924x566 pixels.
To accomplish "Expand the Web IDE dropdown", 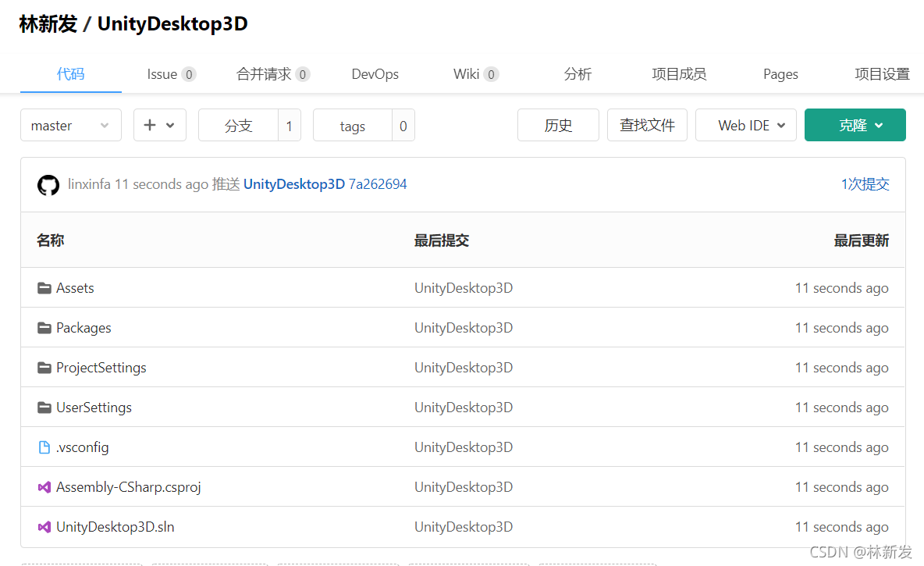I will [x=745, y=125].
